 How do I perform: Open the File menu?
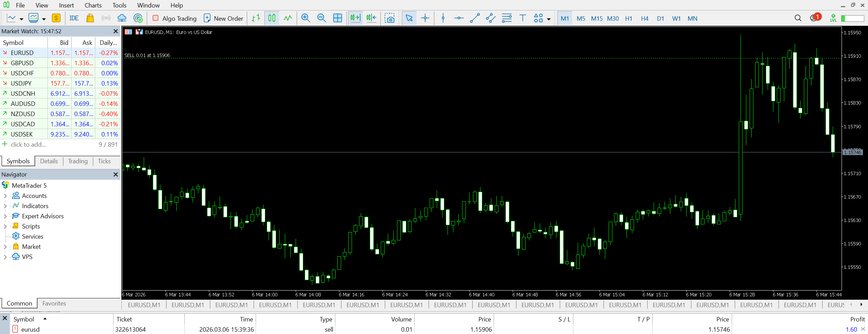[x=20, y=5]
